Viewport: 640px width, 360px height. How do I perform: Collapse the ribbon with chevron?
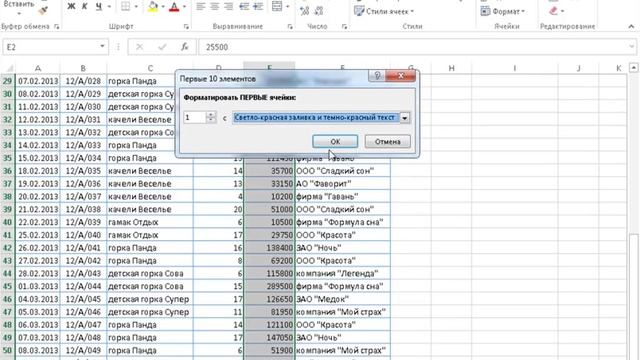coord(631,27)
